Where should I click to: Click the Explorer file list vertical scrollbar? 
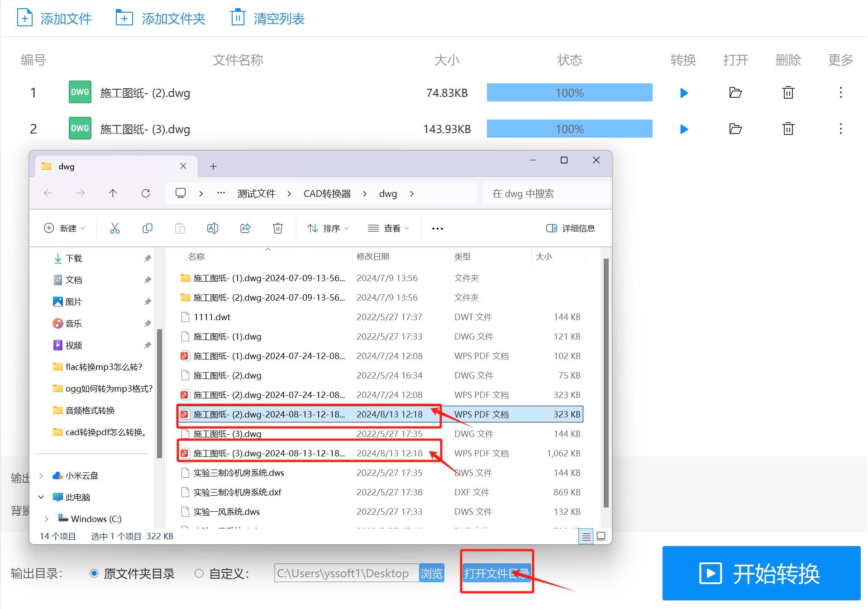(x=606, y=383)
